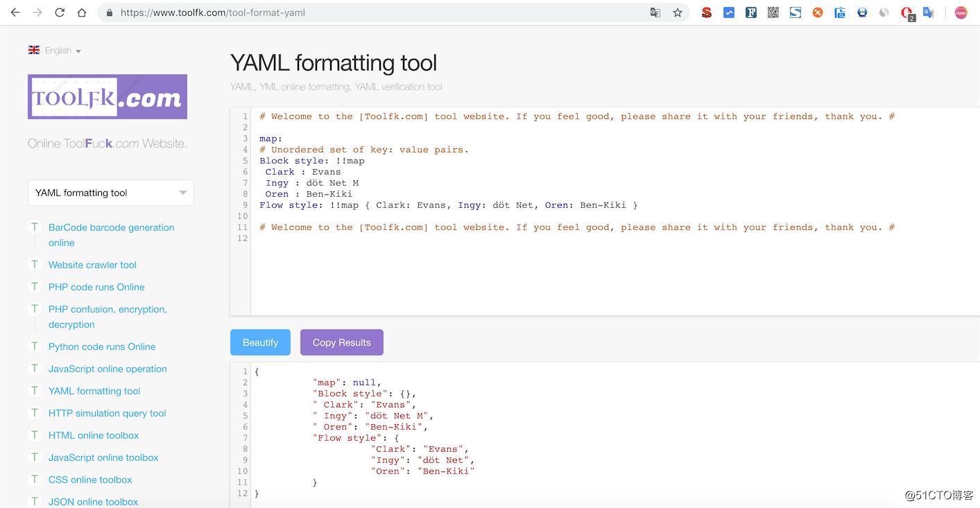Click the '"Oren": "Ben-Kiki"' line inside Flow style
The height and width of the screenshot is (508, 980).
tap(422, 471)
